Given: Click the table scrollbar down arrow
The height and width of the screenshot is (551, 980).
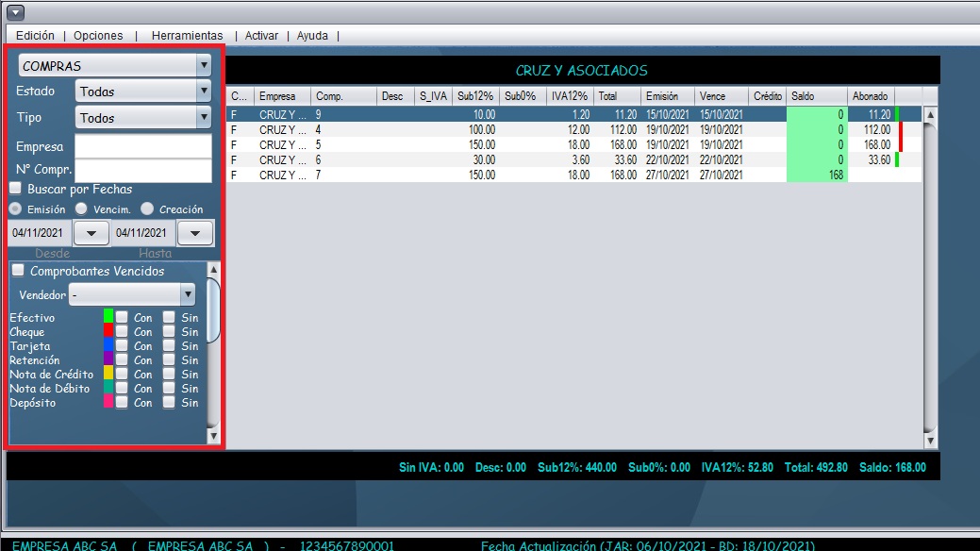Looking at the screenshot, I should tap(930, 440).
